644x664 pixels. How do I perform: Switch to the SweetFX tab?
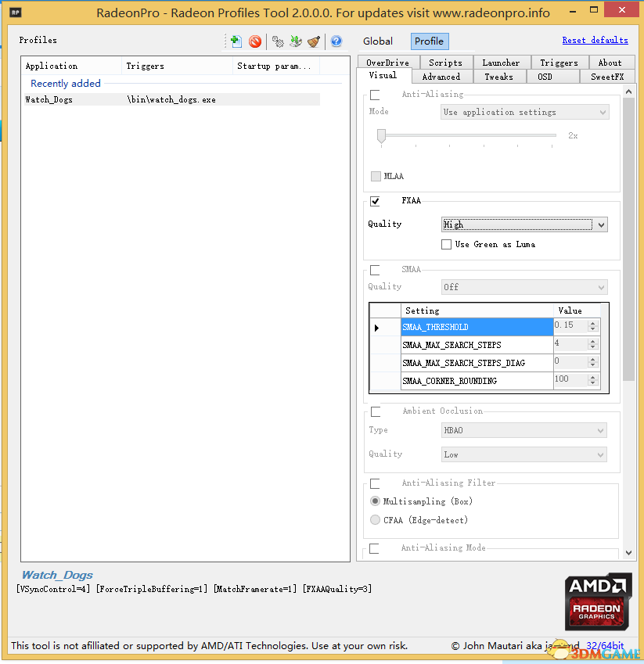tap(606, 77)
